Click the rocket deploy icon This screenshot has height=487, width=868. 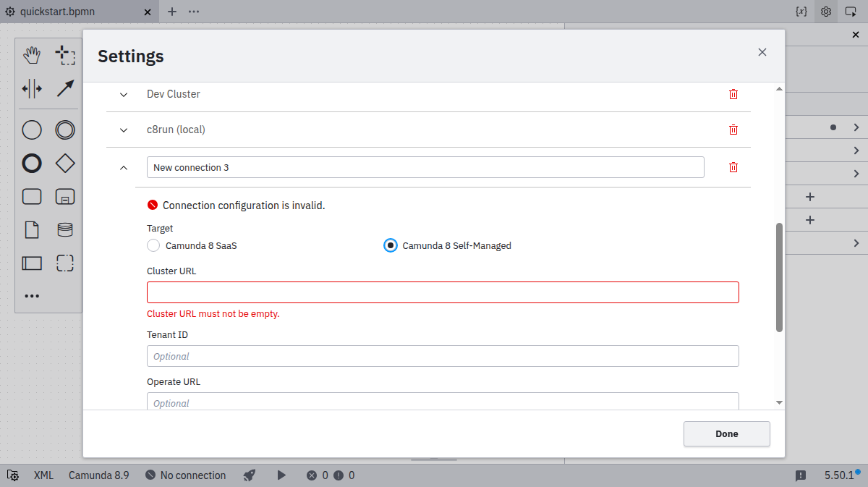click(x=250, y=475)
